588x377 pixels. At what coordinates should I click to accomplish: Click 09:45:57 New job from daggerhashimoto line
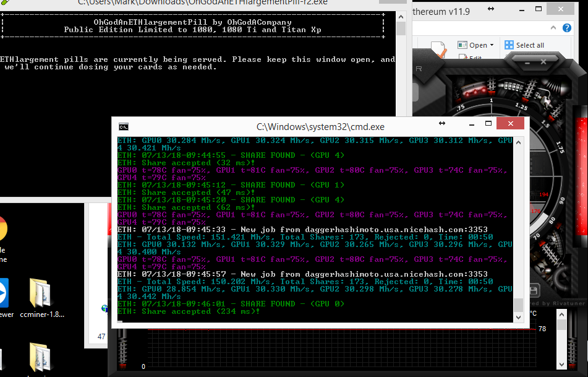(302, 274)
